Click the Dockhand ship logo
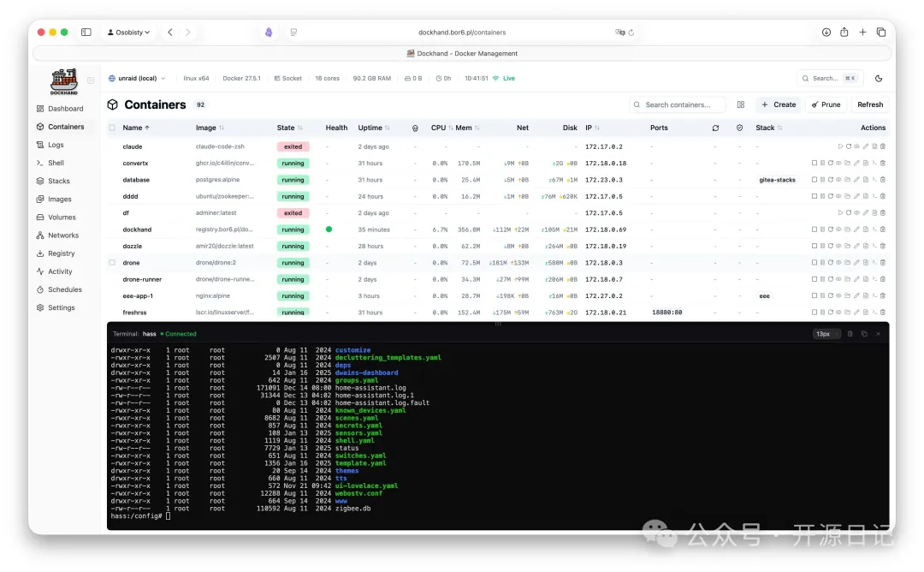 63,81
